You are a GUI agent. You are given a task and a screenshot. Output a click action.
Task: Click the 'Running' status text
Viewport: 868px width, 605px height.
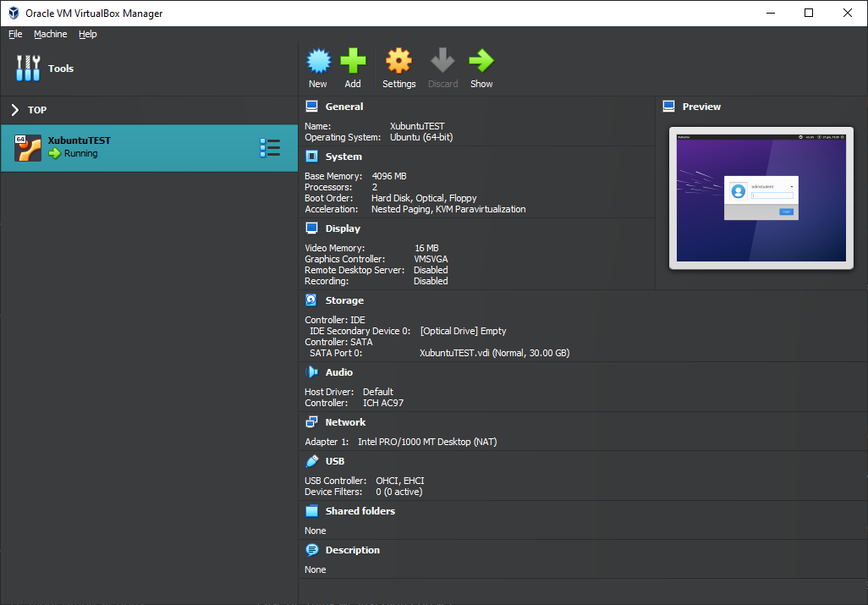81,153
